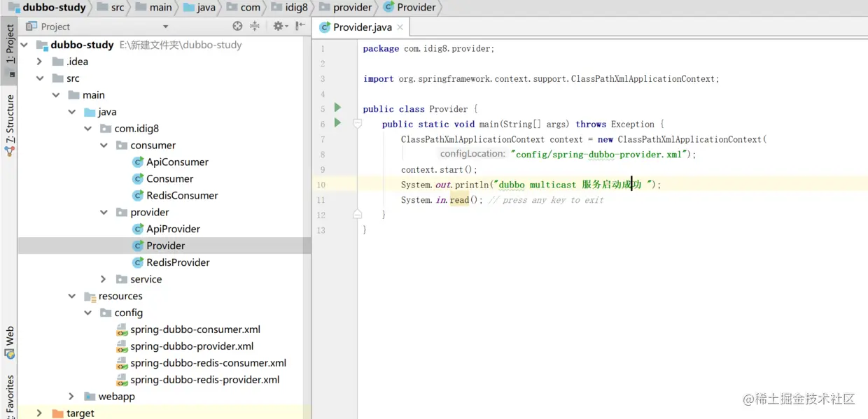Expand the webapp folder arrow
This screenshot has height=419, width=868.
click(72, 397)
